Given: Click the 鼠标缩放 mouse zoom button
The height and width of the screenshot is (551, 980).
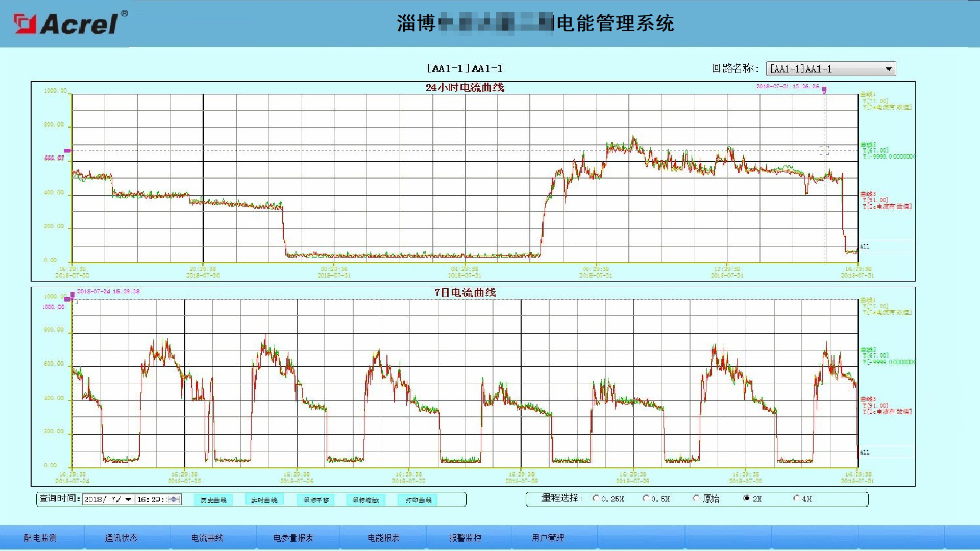Looking at the screenshot, I should pos(366,500).
